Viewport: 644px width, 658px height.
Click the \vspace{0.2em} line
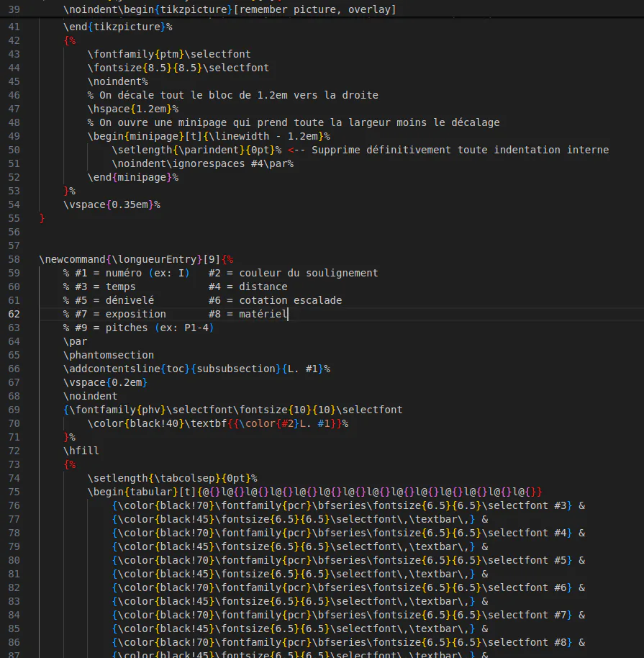coord(105,383)
